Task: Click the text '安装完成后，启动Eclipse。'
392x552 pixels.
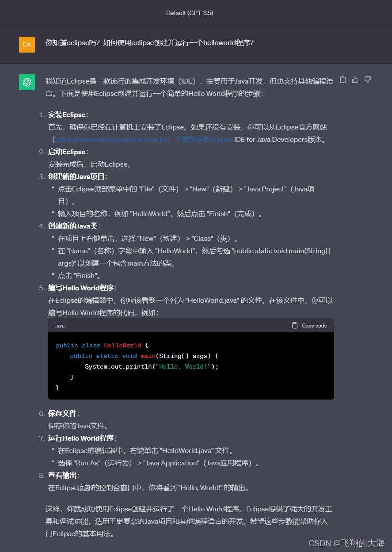Action: point(90,164)
